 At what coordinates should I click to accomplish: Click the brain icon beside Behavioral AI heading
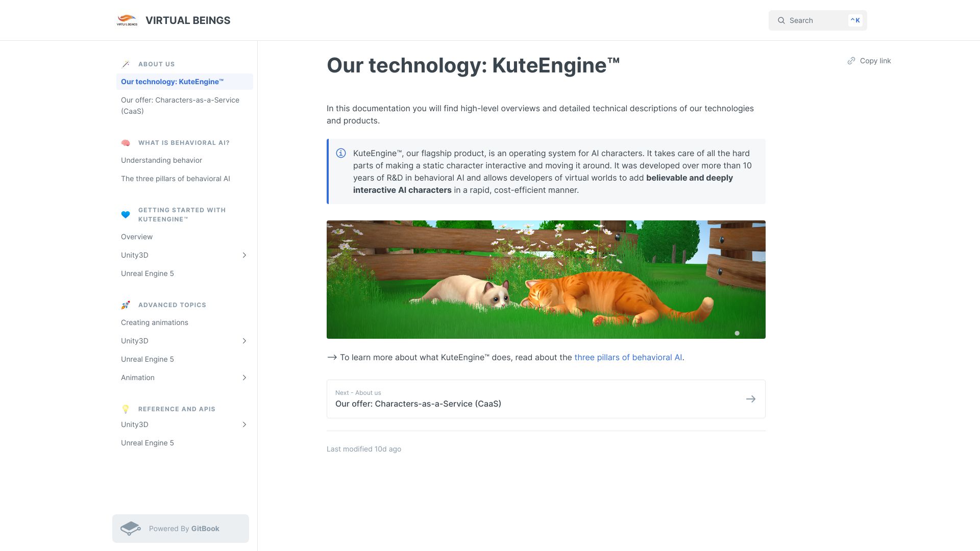pos(126,143)
